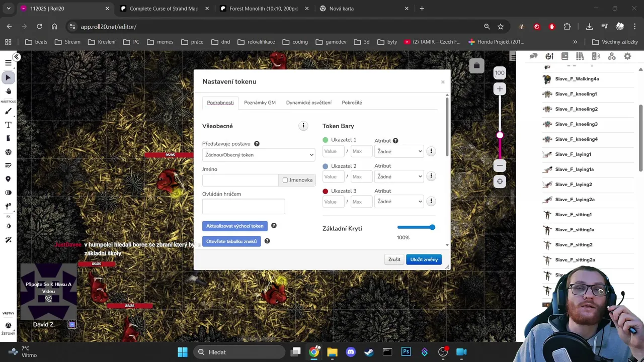The width and height of the screenshot is (644, 362).
Task: Open the Compendium books tab in sidebar
Action: pos(580,56)
